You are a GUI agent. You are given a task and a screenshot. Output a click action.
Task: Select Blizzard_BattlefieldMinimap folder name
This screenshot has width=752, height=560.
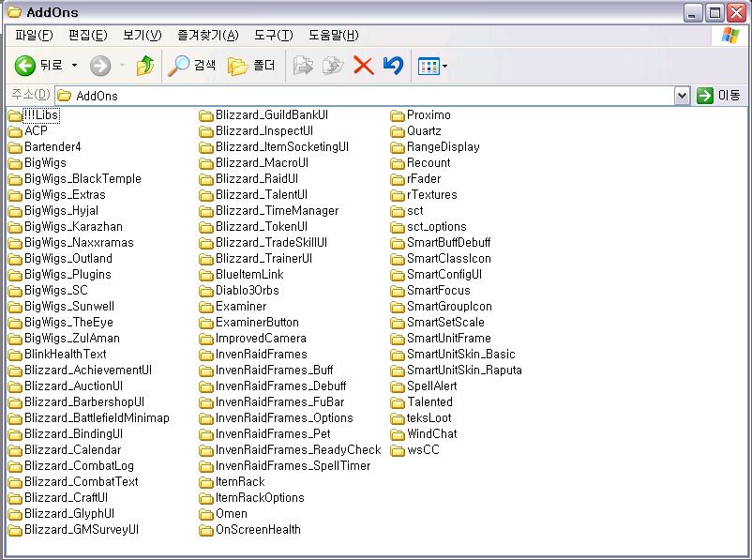pyautogui.click(x=97, y=418)
